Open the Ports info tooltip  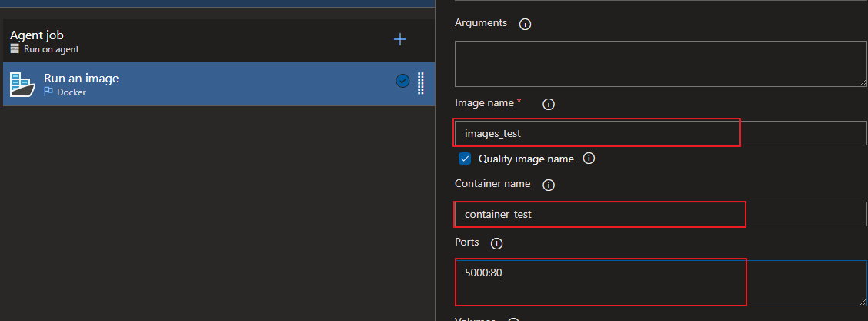(x=496, y=243)
